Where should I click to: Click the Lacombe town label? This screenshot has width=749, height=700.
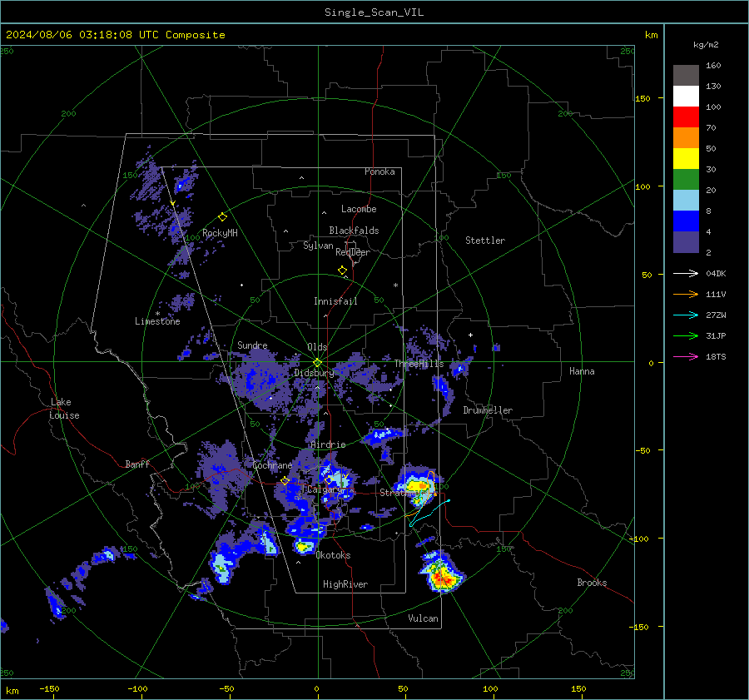359,209
